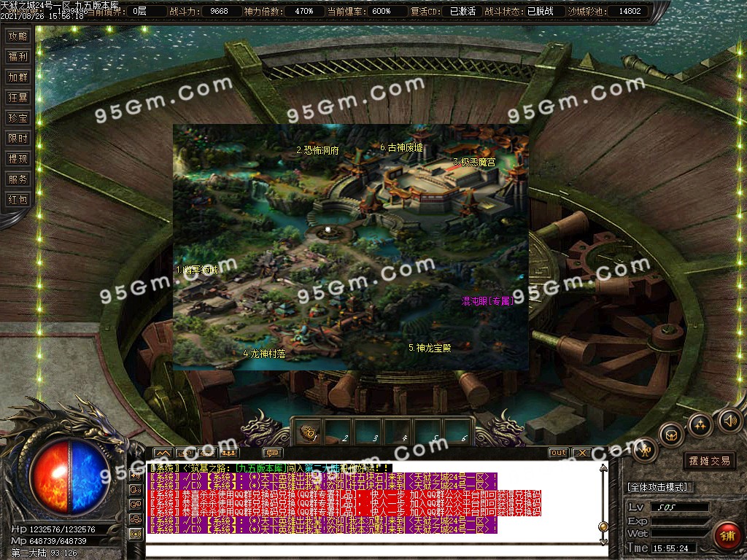Screen dimensions: 747x560
Task: Open the group members icon above chat
Action: (x=229, y=453)
